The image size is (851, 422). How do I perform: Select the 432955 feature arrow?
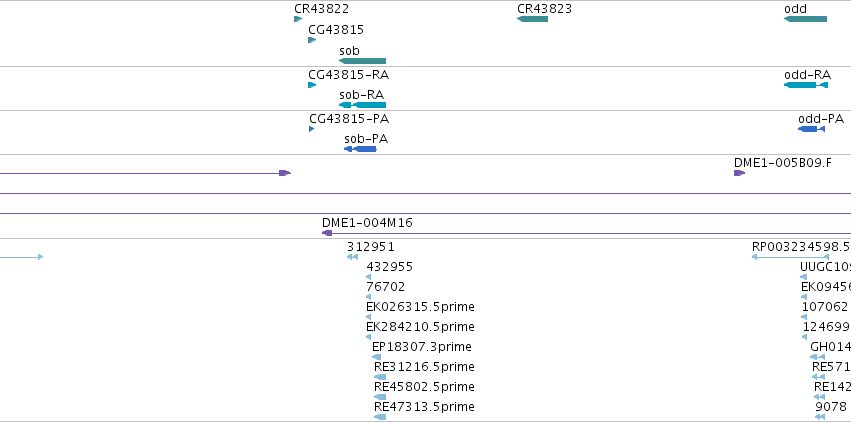(x=369, y=277)
